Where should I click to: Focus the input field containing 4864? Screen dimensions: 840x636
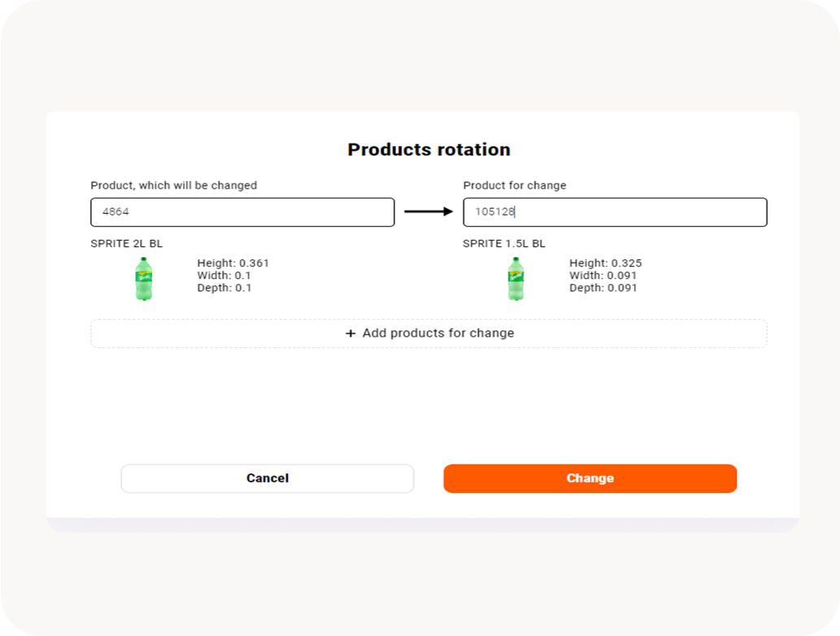[242, 212]
